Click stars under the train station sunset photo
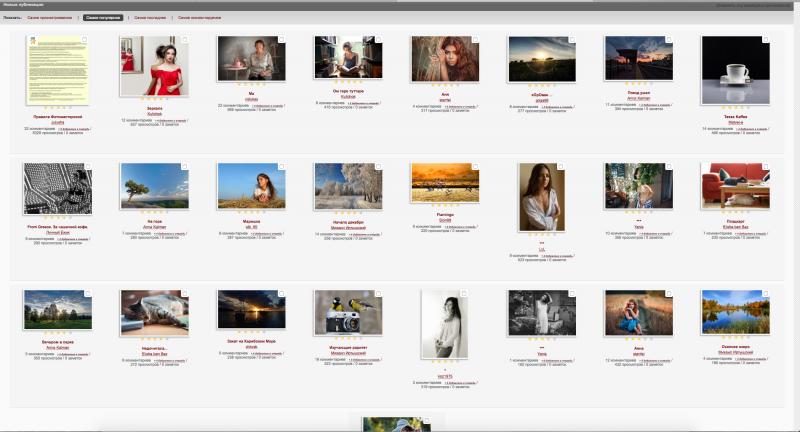 [639, 84]
